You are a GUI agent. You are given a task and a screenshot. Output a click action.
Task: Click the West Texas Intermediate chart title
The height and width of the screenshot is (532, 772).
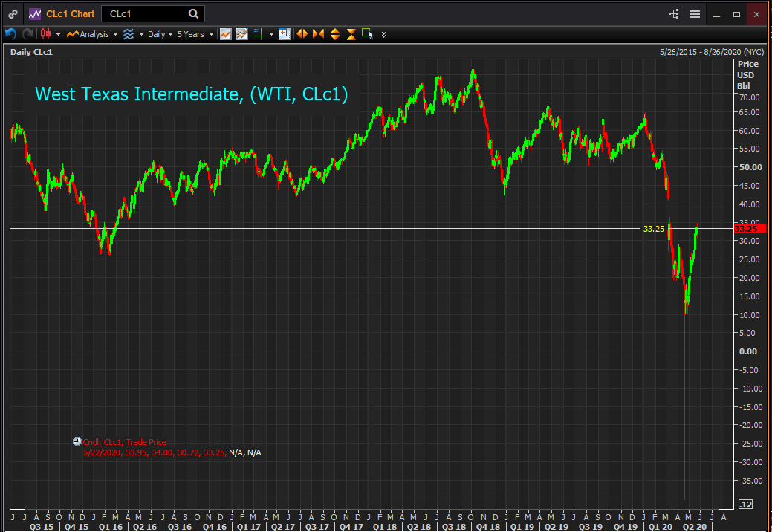(192, 94)
